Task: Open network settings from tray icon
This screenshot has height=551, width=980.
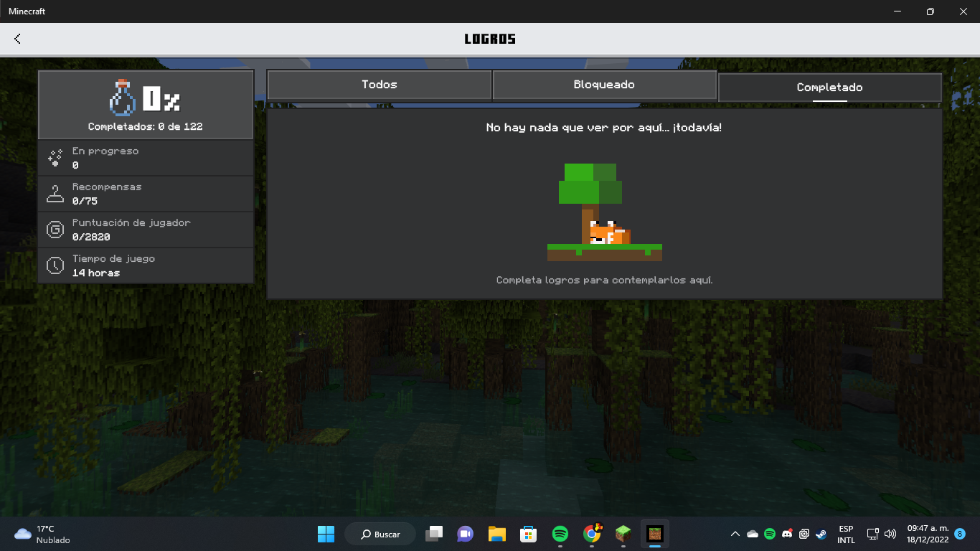Action: click(873, 534)
